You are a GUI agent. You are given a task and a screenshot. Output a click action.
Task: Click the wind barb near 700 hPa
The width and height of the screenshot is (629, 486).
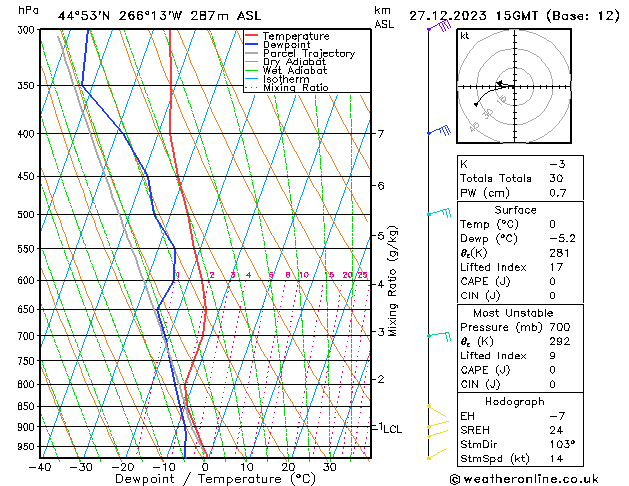pyautogui.click(x=439, y=335)
